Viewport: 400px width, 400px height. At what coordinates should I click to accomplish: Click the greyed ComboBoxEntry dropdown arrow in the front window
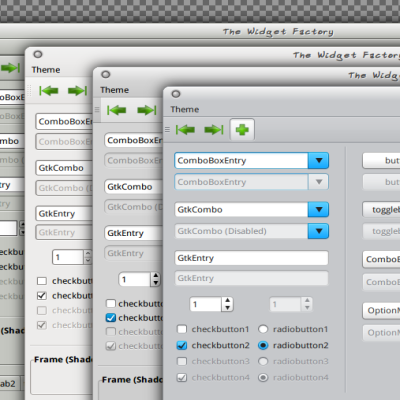pos(319,182)
